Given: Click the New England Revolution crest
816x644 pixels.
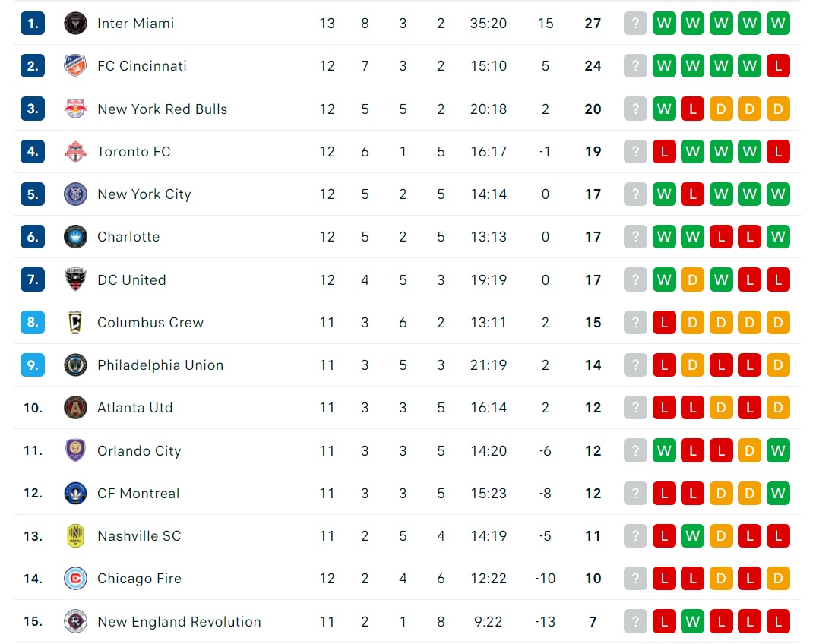Looking at the screenshot, I should (75, 621).
